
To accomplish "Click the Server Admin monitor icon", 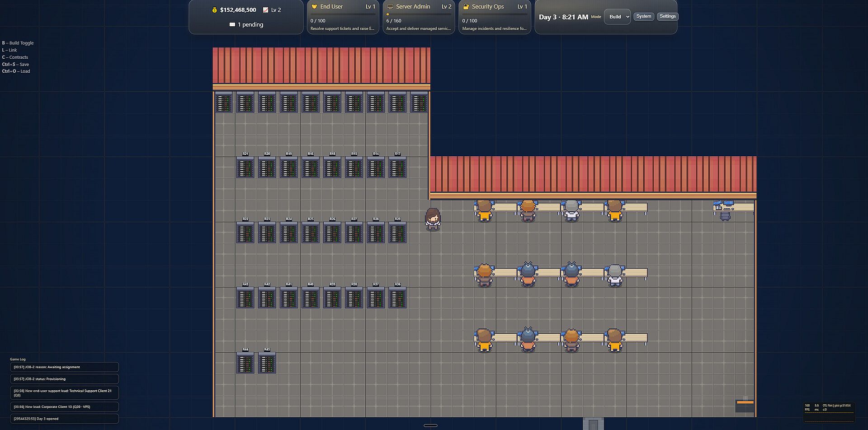I will tap(390, 7).
